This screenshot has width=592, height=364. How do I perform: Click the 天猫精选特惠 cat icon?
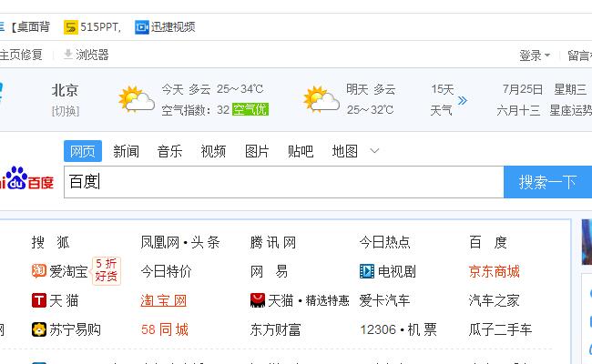258,300
